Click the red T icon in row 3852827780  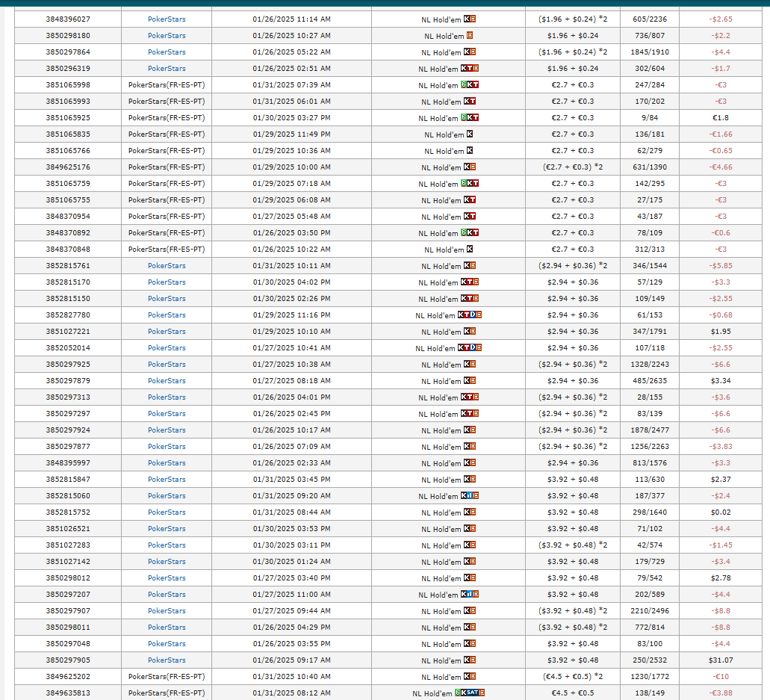click(x=467, y=315)
